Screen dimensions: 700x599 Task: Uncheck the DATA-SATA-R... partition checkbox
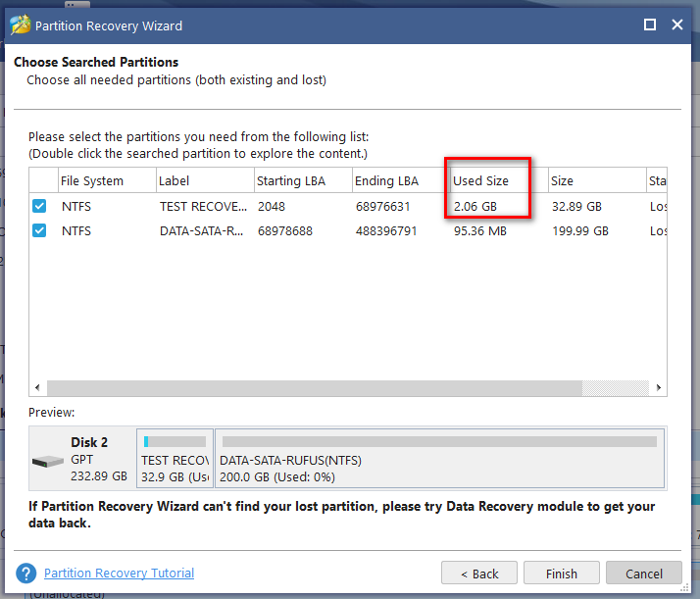(x=39, y=230)
